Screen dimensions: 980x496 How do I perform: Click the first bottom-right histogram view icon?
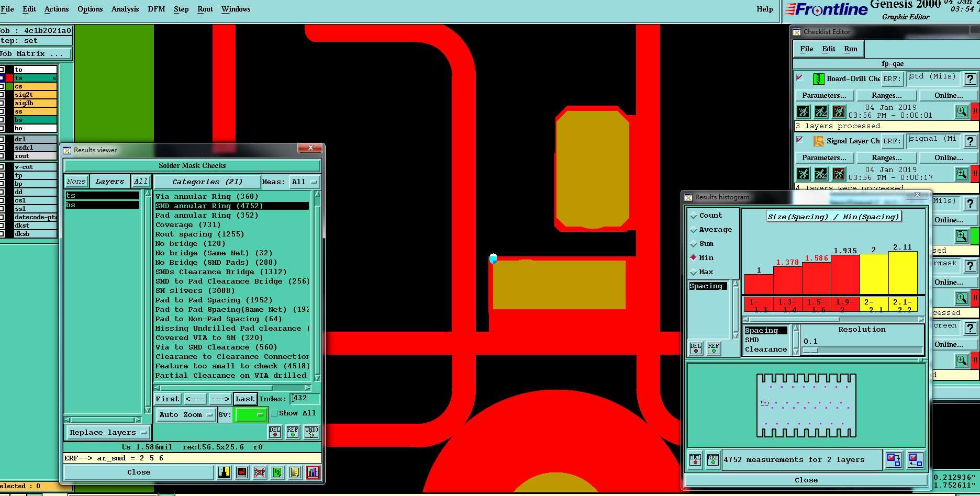[894, 460]
